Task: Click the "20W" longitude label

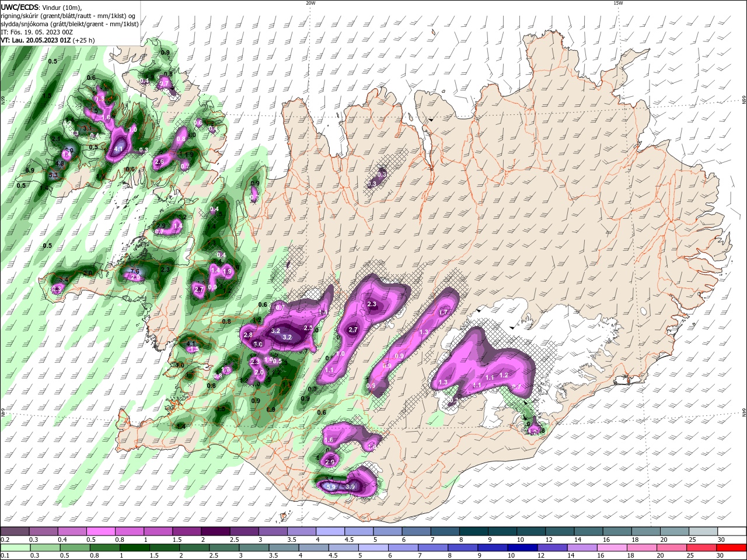Action: 310,3
